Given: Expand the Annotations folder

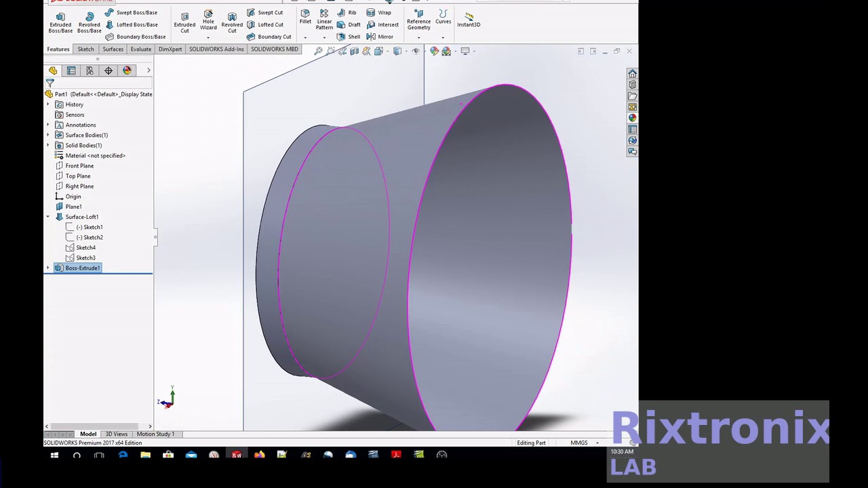Looking at the screenshot, I should tap(48, 125).
